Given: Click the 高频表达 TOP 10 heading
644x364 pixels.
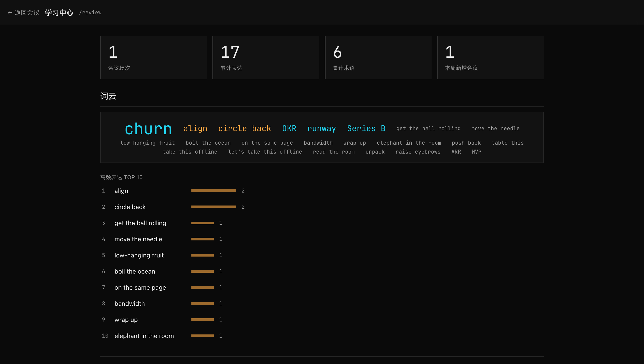Looking at the screenshot, I should coord(121,177).
